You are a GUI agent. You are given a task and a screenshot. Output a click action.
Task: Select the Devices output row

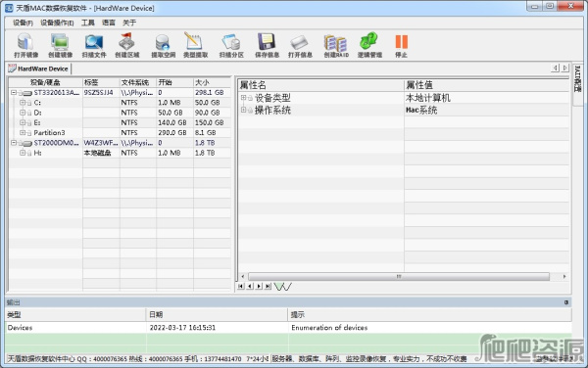pos(288,328)
